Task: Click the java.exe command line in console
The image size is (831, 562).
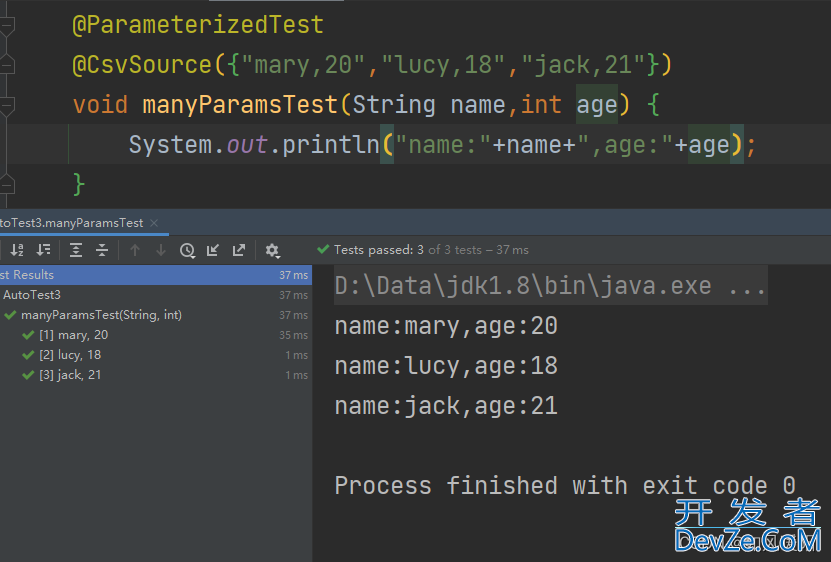Action: click(x=550, y=286)
